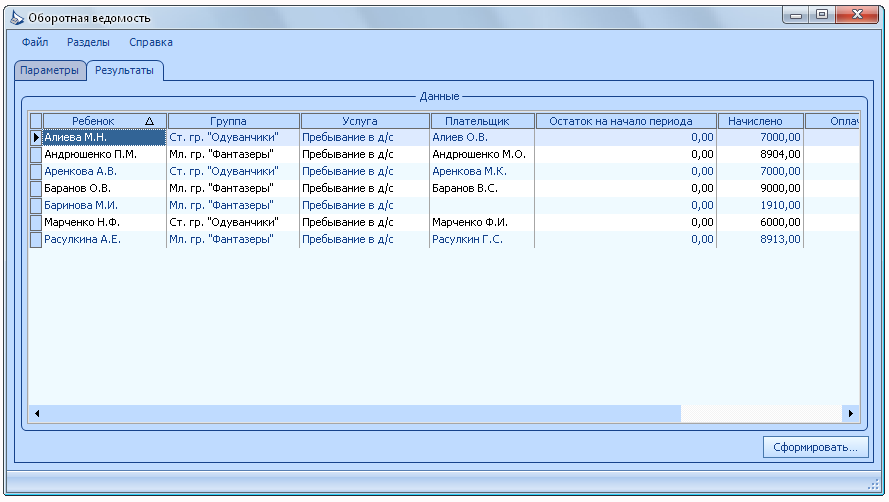889x502 pixels.
Task: Click the 8913,00 accrued amount
Action: click(760, 239)
